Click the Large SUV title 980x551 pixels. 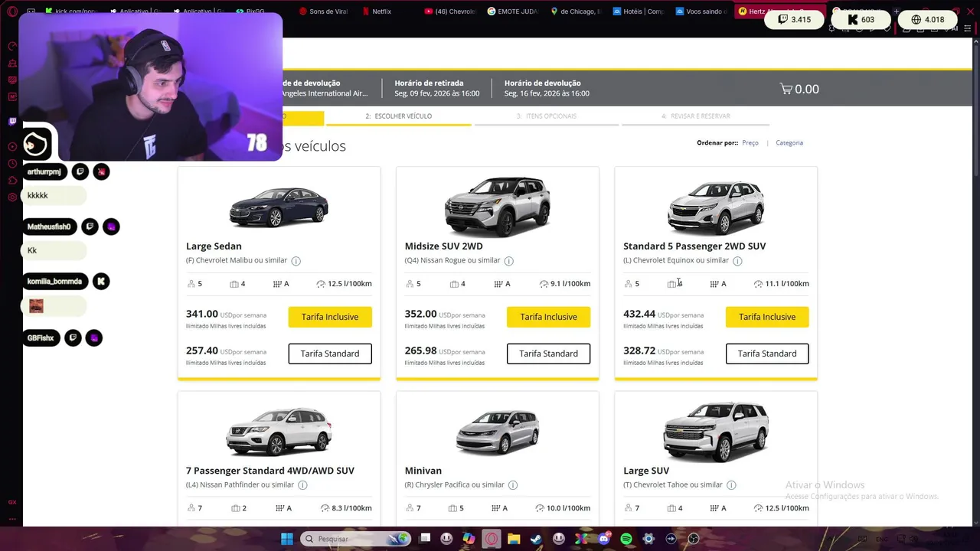(x=646, y=471)
